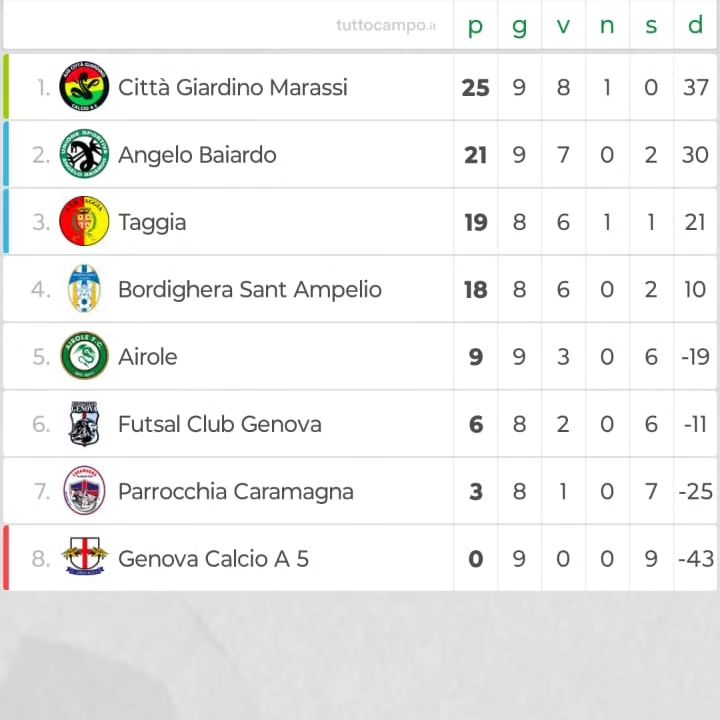Follow the tuttocampo.it watermark link
This screenshot has height=720, width=720.
386,25
